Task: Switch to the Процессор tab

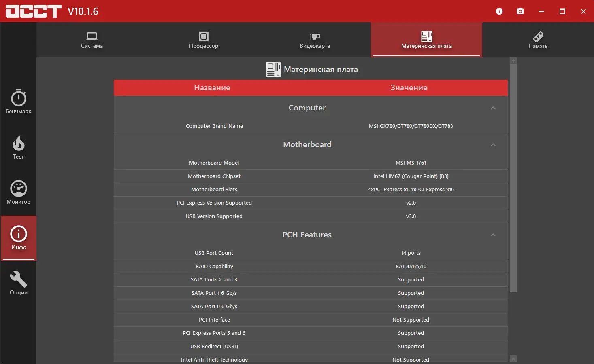Action: tap(204, 40)
